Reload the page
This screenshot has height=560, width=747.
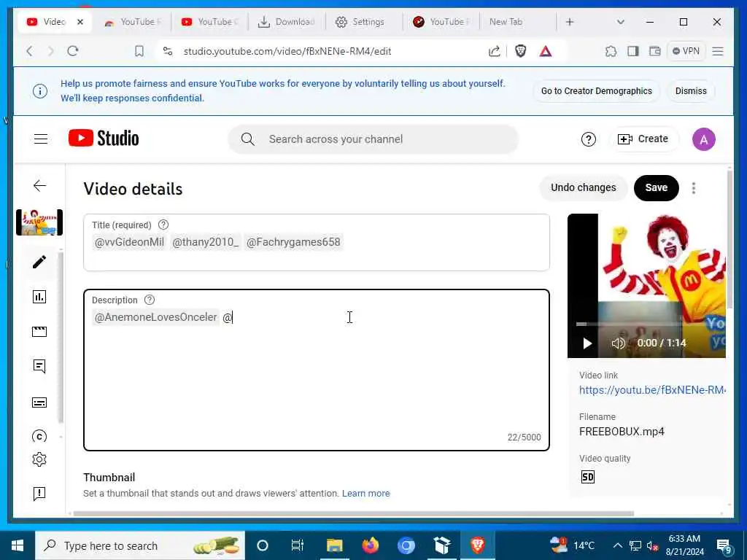[73, 51]
